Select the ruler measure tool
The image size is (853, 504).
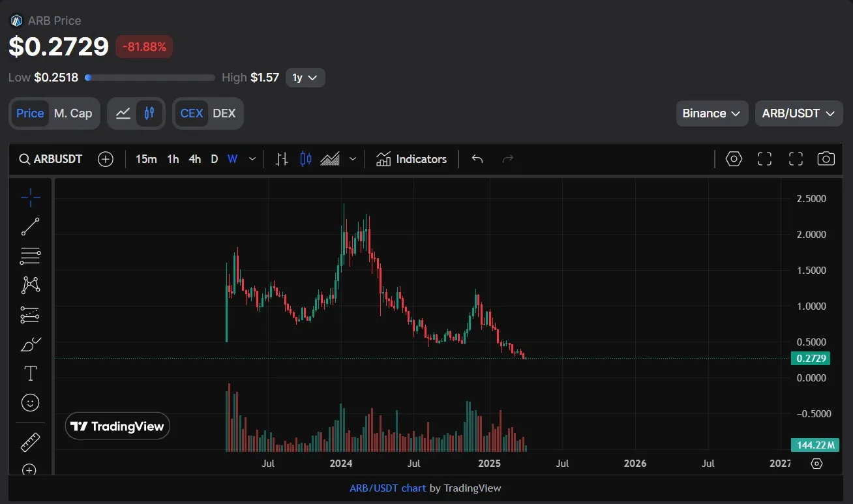coord(30,442)
